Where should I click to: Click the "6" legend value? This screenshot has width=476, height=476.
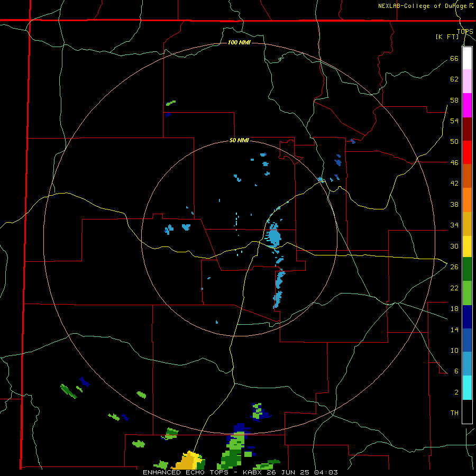[456, 371]
